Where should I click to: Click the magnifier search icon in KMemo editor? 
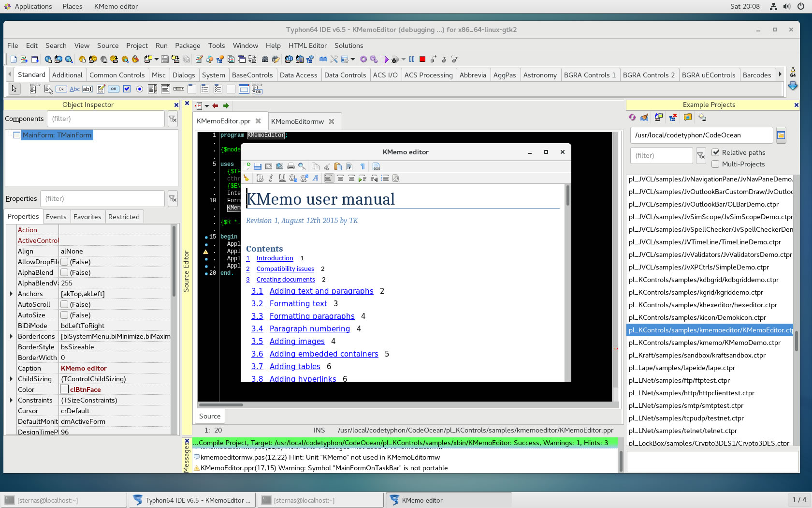pos(302,166)
